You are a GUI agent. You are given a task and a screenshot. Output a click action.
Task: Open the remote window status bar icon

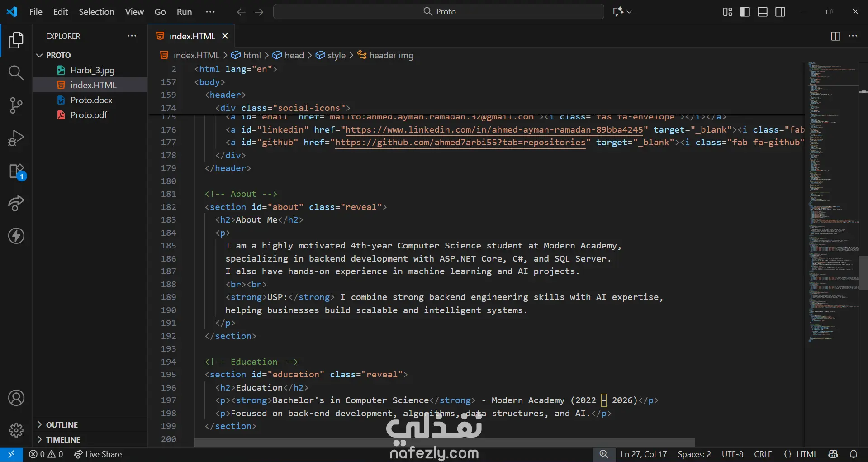11,454
